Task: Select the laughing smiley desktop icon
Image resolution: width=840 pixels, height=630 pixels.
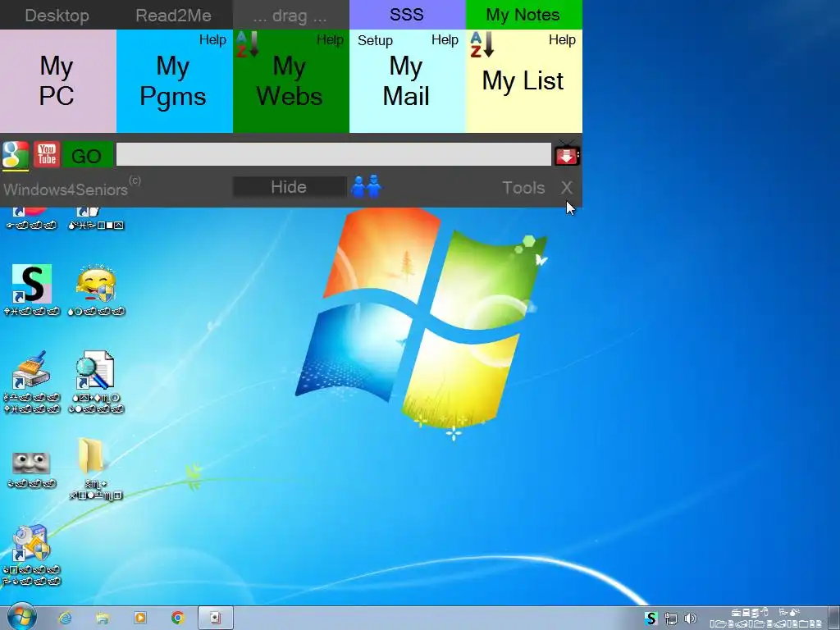Action: tap(97, 284)
